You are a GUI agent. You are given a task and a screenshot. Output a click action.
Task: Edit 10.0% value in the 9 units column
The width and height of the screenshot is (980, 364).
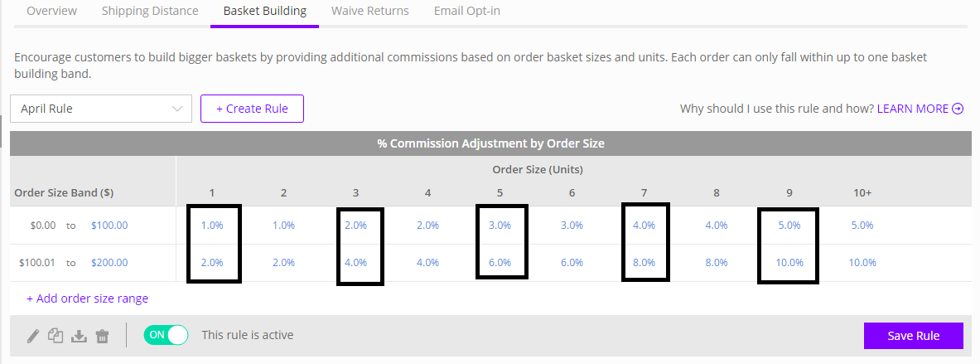789,263
